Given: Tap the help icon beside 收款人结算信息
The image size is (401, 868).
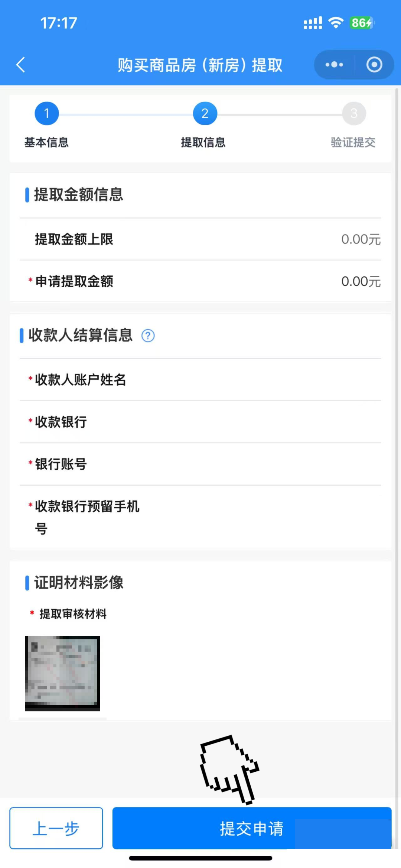Looking at the screenshot, I should 148,336.
